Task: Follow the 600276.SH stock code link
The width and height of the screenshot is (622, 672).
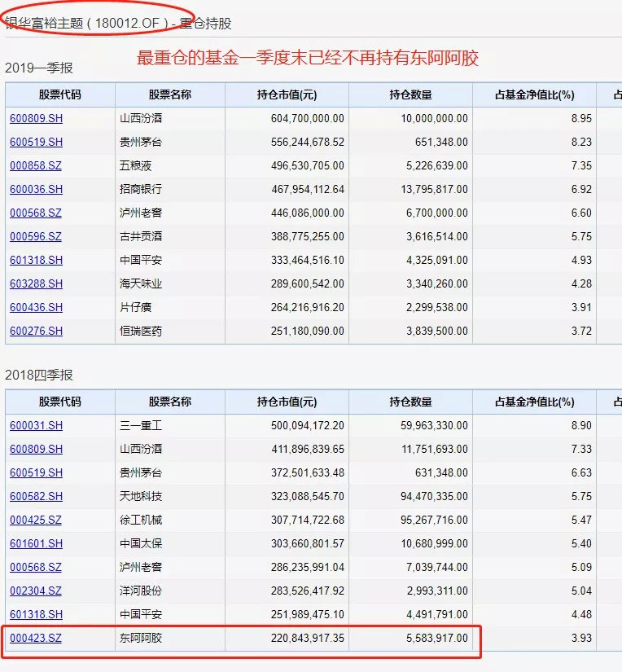Action: point(36,331)
